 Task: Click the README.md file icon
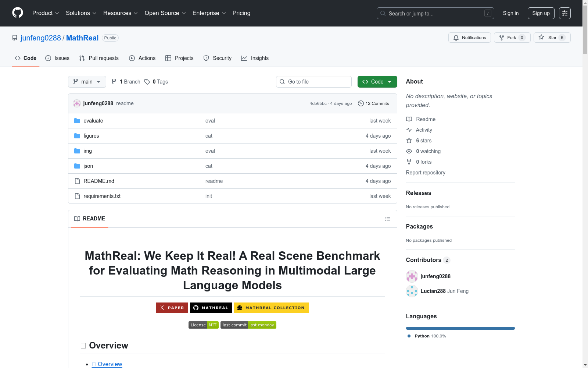[77, 181]
